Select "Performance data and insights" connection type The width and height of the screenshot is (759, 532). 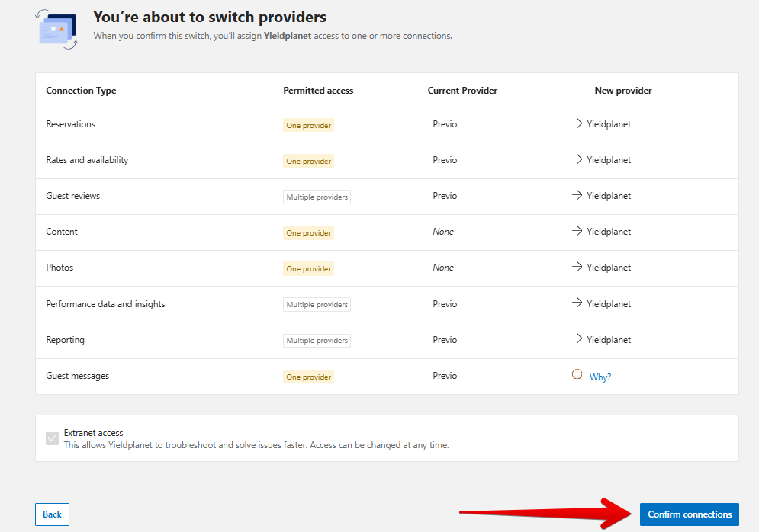point(105,304)
